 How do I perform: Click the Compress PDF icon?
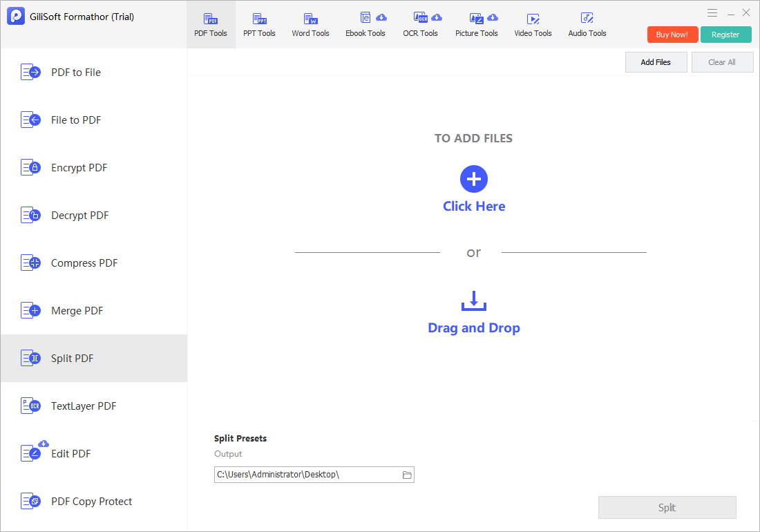pyautogui.click(x=30, y=263)
